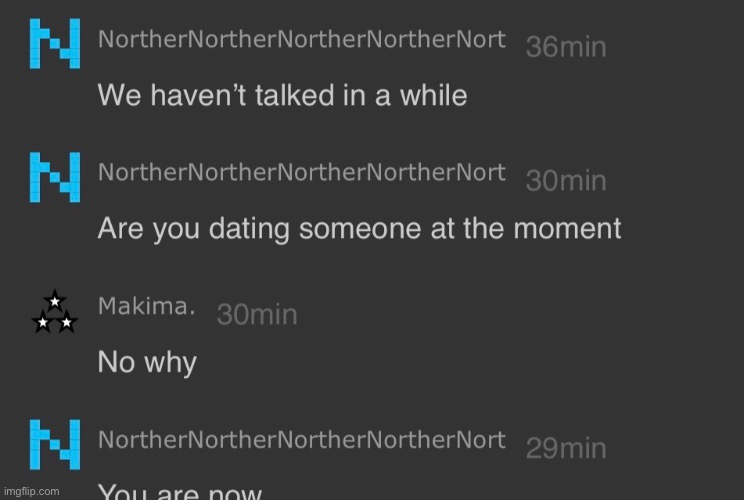Click the 36min timestamp
The width and height of the screenshot is (744, 500).
click(566, 47)
